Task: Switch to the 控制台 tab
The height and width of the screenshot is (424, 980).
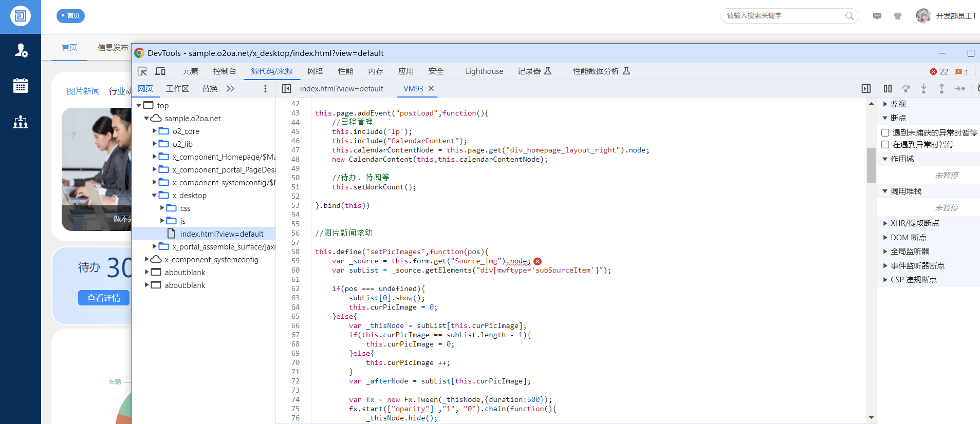Action: point(225,71)
